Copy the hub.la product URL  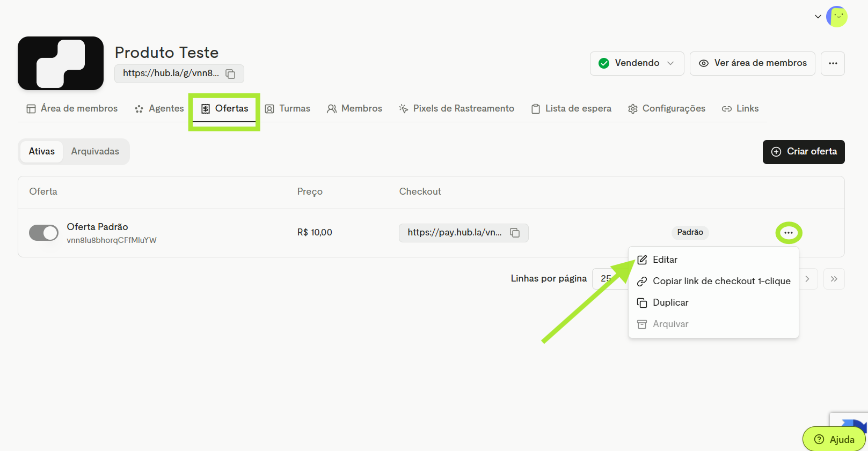(230, 74)
